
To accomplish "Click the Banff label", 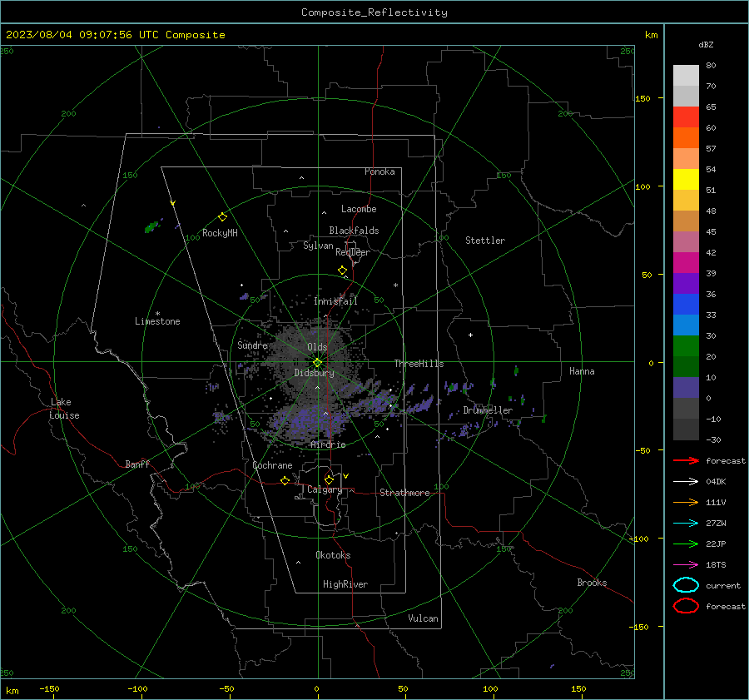I will (137, 464).
